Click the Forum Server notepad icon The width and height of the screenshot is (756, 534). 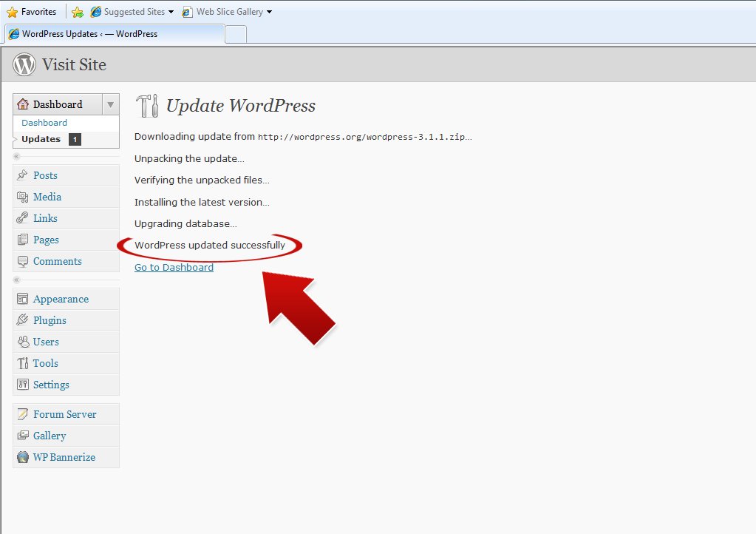click(x=22, y=414)
